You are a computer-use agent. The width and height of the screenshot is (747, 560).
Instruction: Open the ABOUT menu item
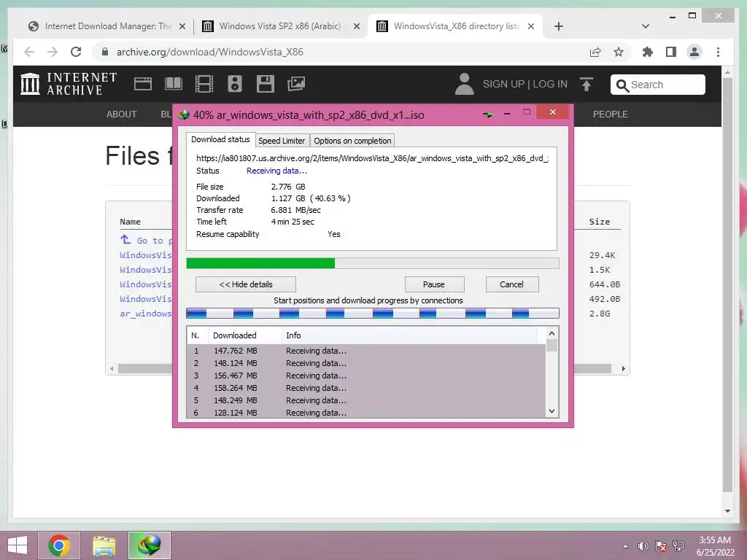[x=122, y=114]
